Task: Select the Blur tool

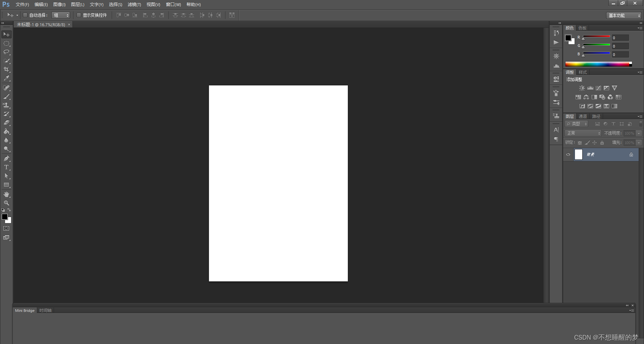Action: click(6, 140)
